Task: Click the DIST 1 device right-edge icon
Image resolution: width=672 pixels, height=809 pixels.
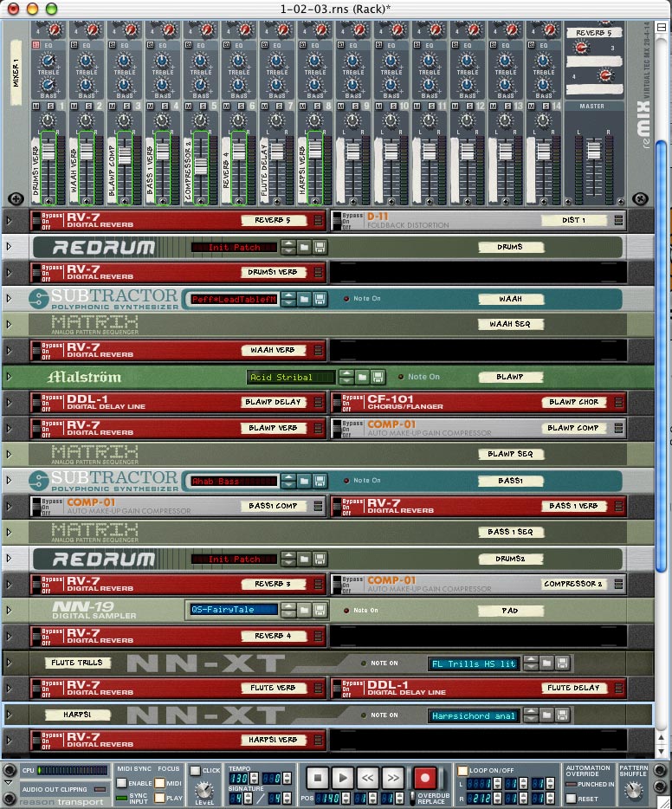Action: click(x=618, y=220)
